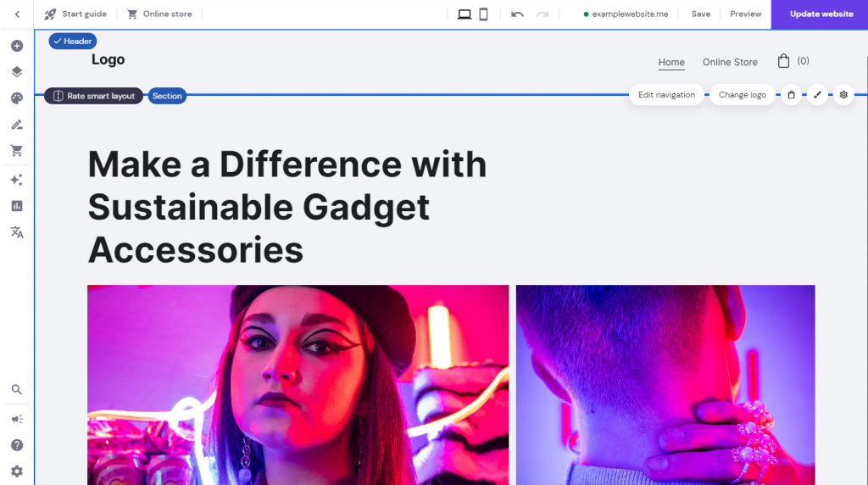Image resolution: width=868 pixels, height=485 pixels.
Task: Click Home navigation item
Action: tap(671, 62)
